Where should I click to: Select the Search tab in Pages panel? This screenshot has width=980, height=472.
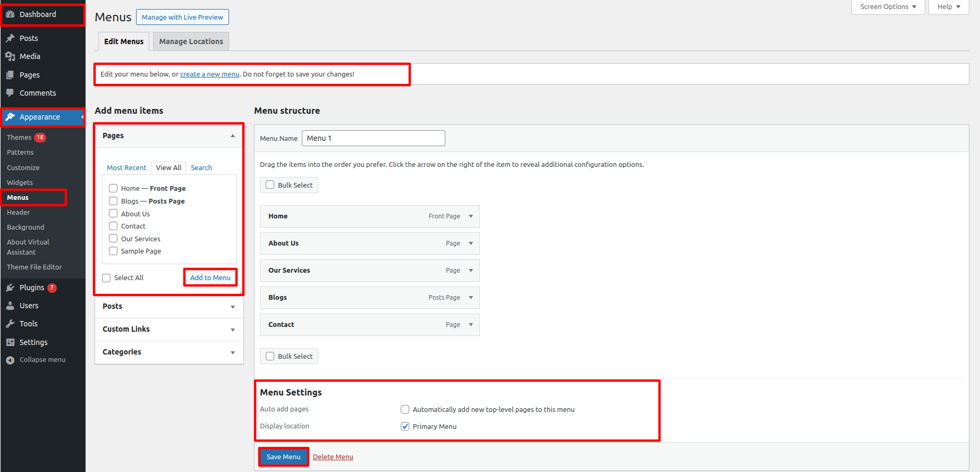click(201, 167)
